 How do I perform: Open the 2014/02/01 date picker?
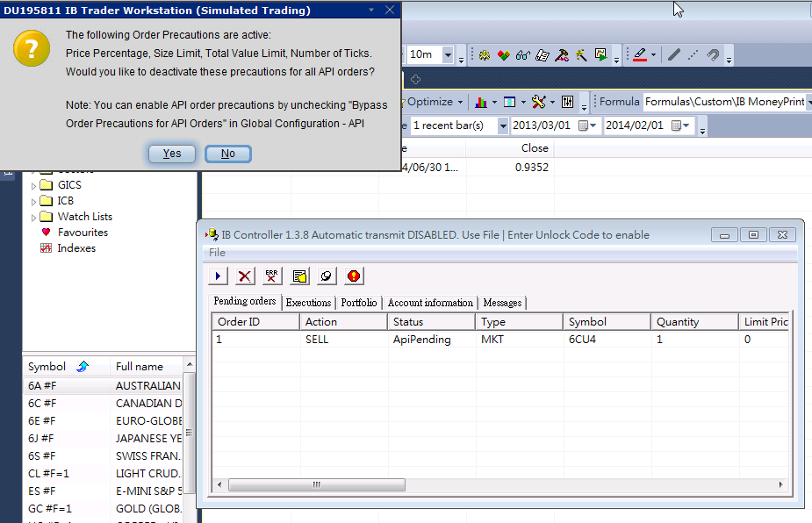pyautogui.click(x=680, y=125)
